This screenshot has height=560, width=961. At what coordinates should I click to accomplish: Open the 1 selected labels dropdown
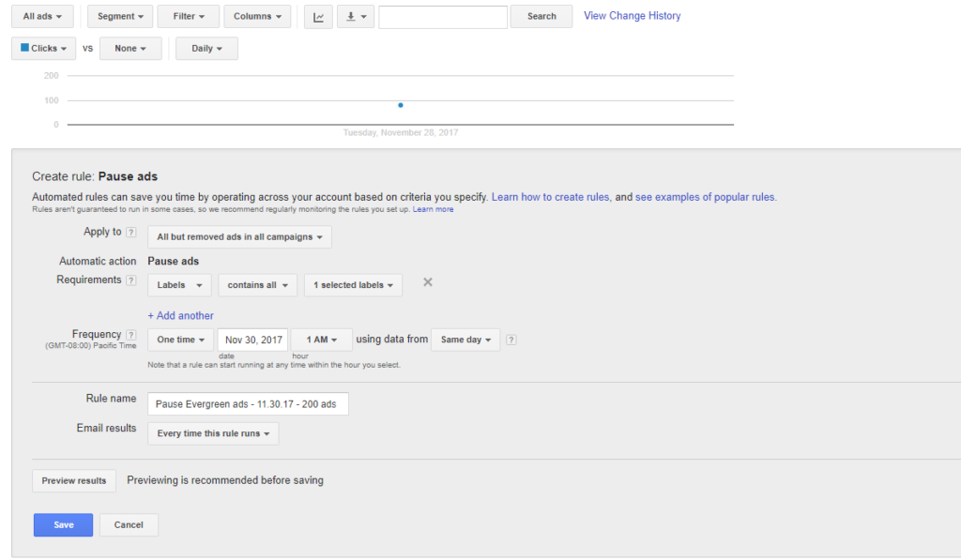[x=353, y=285]
